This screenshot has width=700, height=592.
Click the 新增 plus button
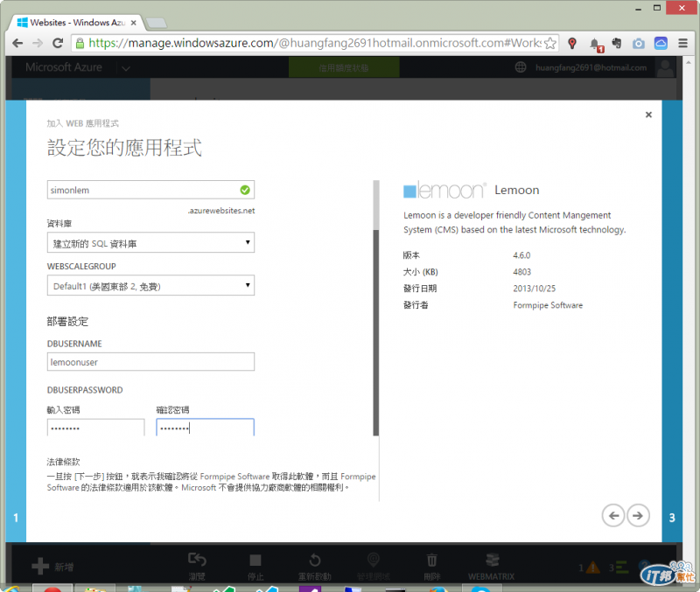click(x=52, y=567)
